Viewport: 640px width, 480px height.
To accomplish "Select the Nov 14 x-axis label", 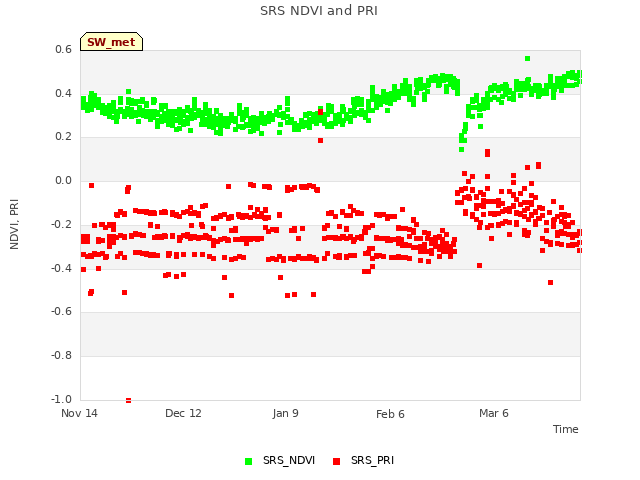I will (x=79, y=413).
